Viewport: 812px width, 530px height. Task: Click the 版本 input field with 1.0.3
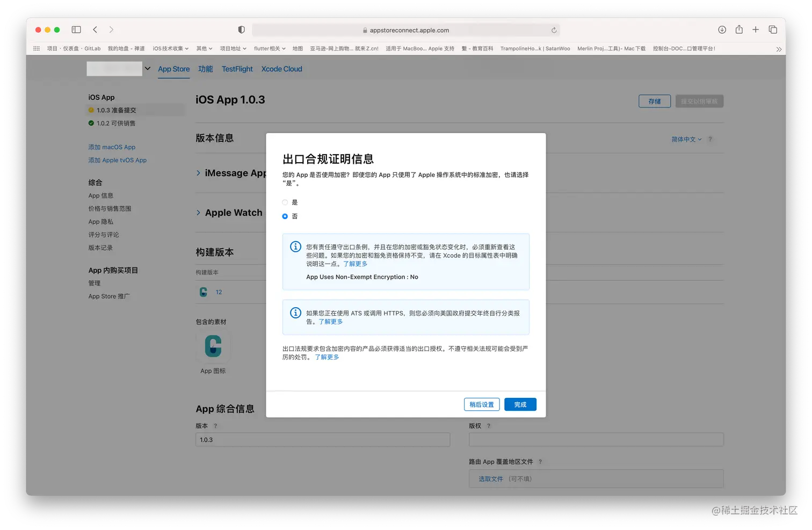pyautogui.click(x=323, y=440)
